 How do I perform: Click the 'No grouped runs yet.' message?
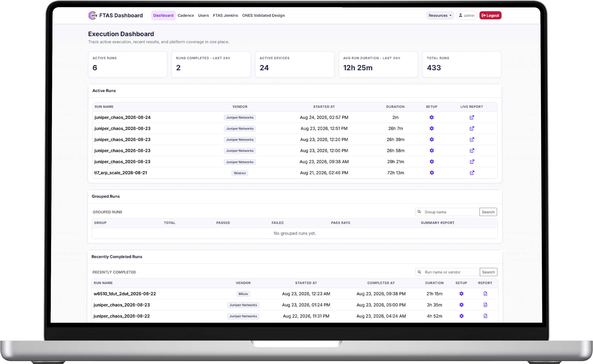[294, 233]
